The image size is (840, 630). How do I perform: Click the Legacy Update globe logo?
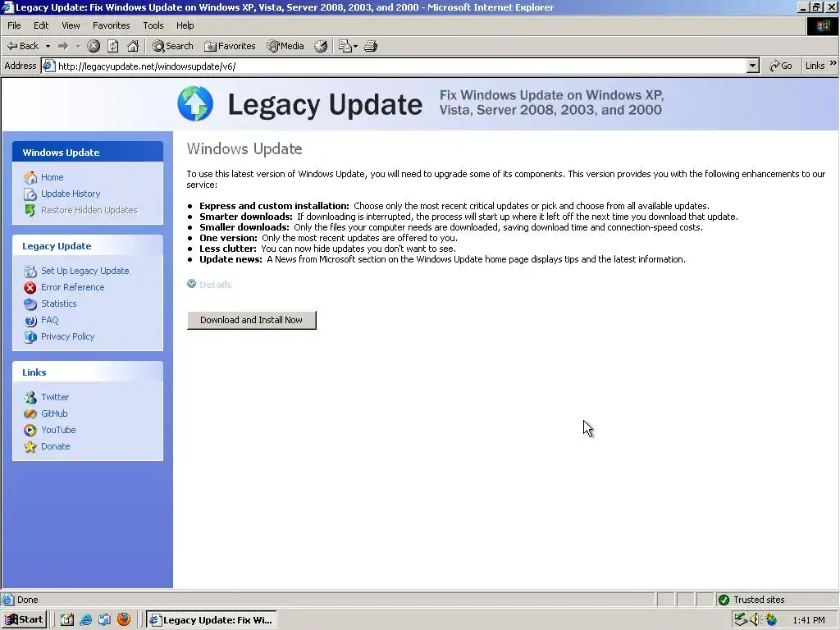click(x=195, y=103)
